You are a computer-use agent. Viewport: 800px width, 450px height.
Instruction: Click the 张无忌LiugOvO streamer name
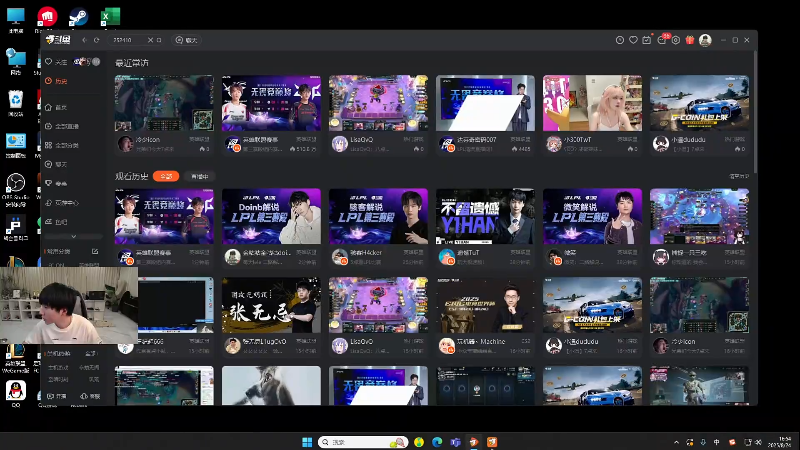click(264, 341)
